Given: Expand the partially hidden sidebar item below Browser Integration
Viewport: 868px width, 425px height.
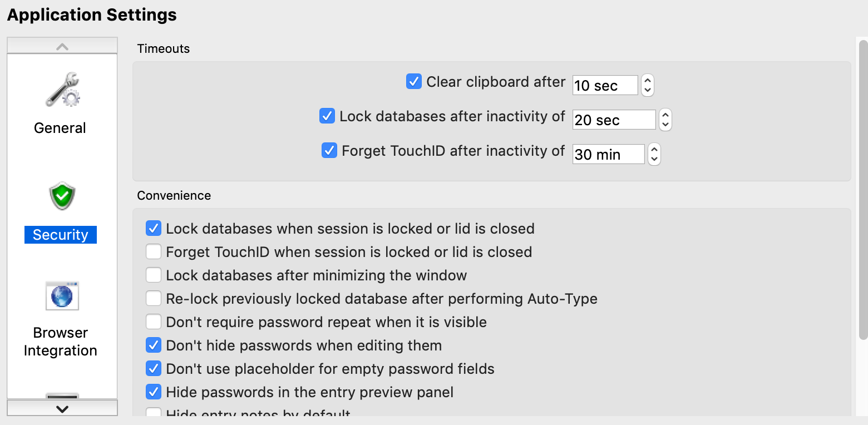Looking at the screenshot, I should tap(61, 396).
